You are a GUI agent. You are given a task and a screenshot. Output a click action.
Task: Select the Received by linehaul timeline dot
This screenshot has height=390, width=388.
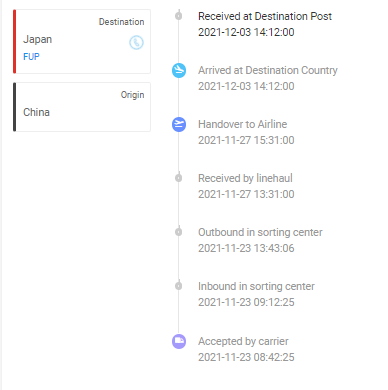pyautogui.click(x=179, y=178)
